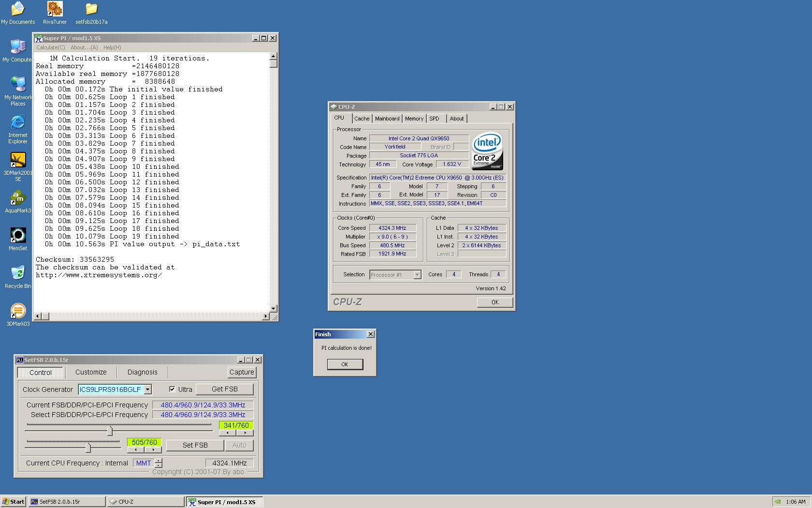Click the Checksum: 33563295 line

(75, 259)
